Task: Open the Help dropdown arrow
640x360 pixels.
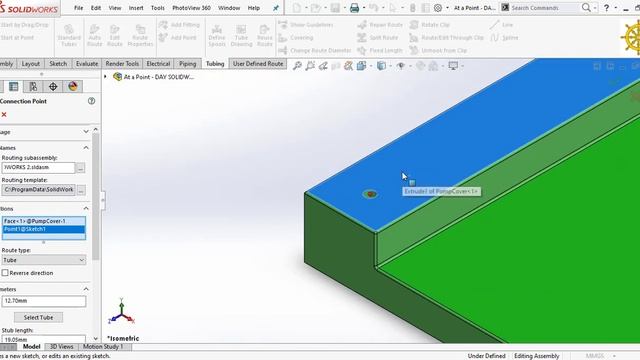Action: [616, 8]
